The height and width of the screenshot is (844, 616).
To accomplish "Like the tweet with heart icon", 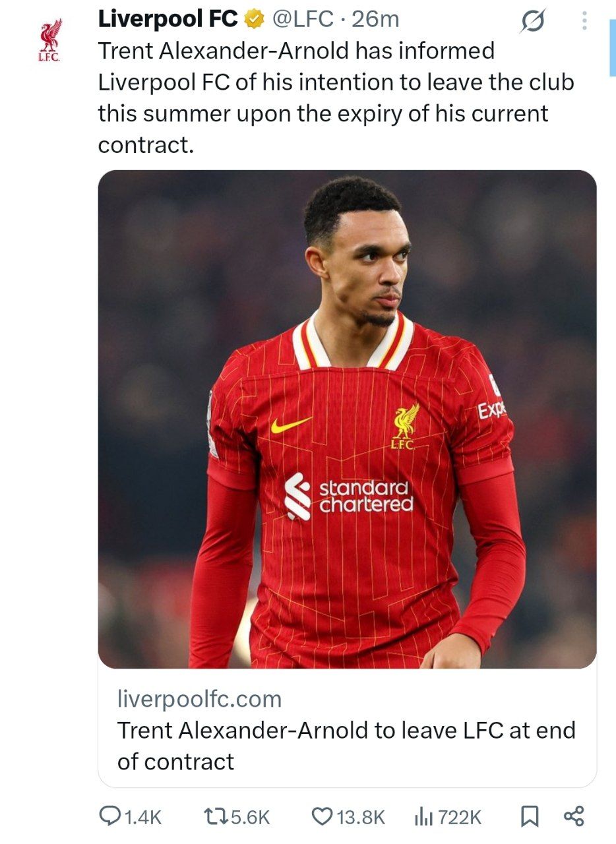I will [321, 816].
